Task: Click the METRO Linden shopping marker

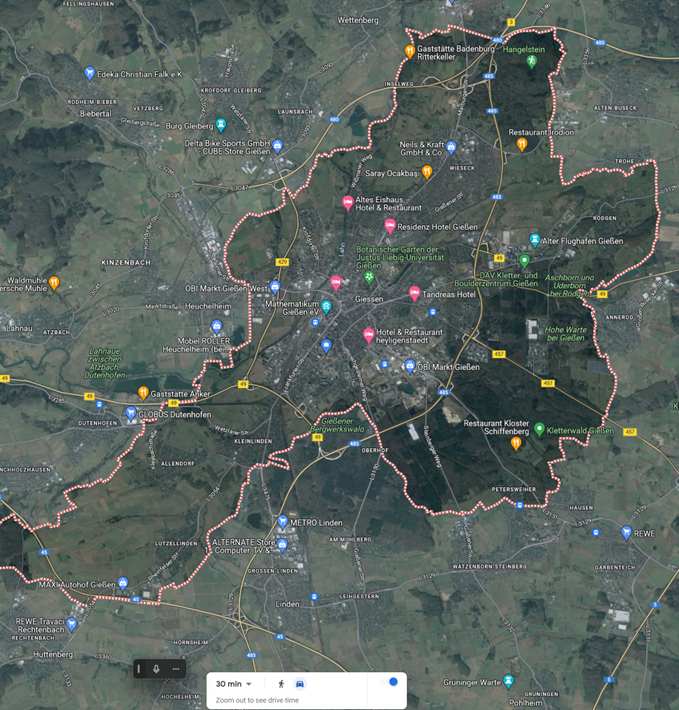Action: pos(283,522)
